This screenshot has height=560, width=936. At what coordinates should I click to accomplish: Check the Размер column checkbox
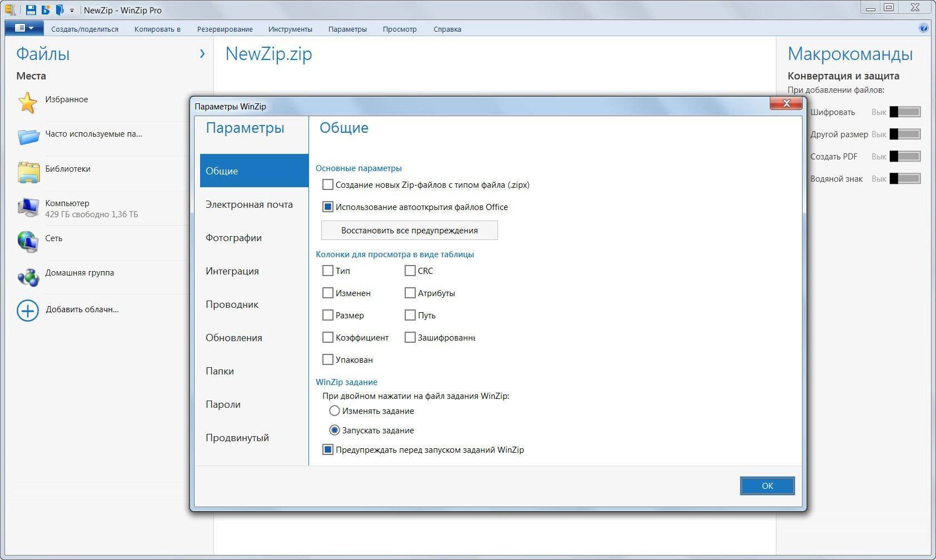coord(328,315)
